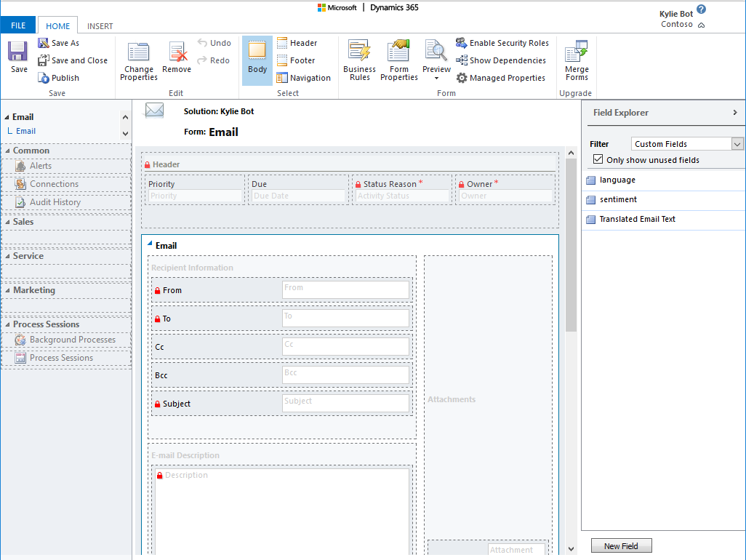Image resolution: width=746 pixels, height=560 pixels.
Task: Select the Navigation area
Action: click(303, 78)
